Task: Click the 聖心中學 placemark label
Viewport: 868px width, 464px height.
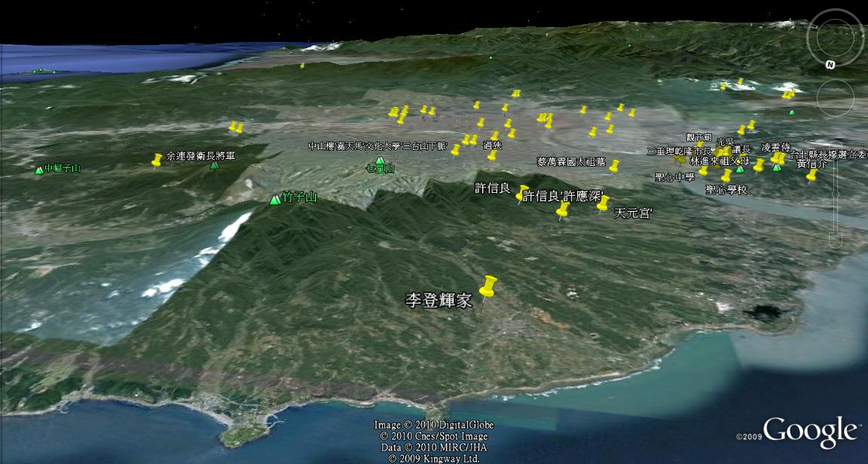Action: click(674, 178)
